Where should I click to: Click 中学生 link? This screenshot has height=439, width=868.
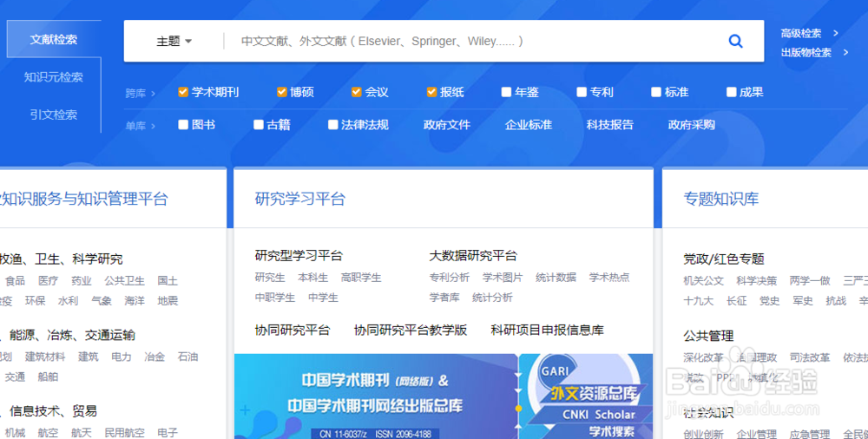(x=323, y=298)
